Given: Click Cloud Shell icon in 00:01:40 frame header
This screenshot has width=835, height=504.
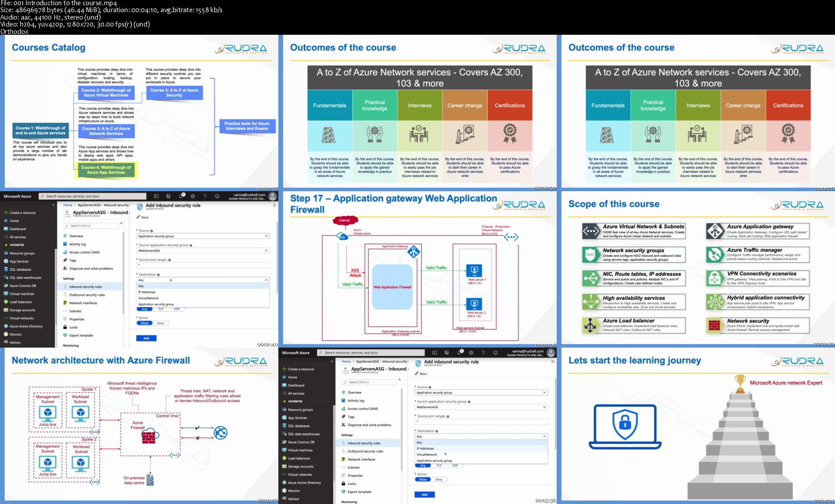Looking at the screenshot, I should (x=156, y=196).
